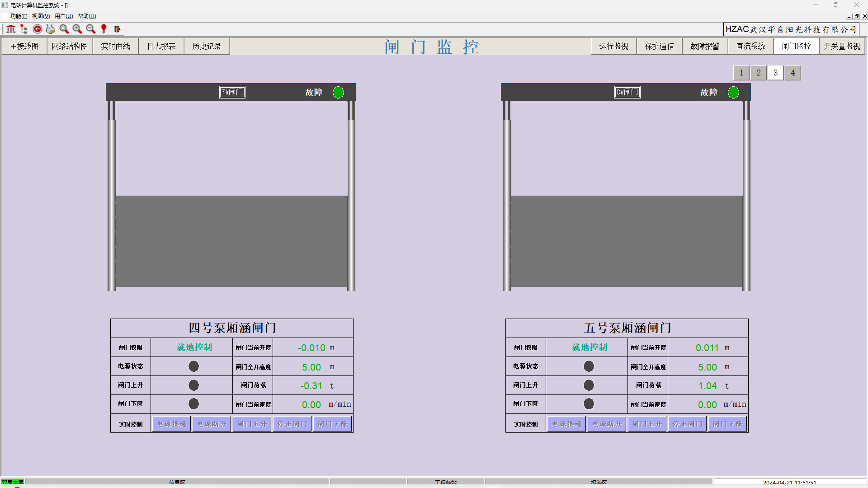Open the folder tree structure icon
Screen dimensions: 868x488
[24, 29]
